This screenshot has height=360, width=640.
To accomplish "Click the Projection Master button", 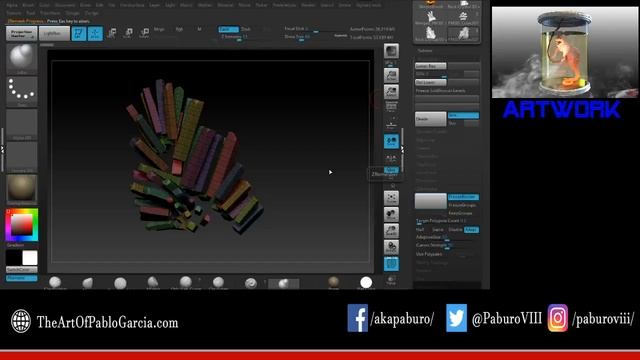I will coord(22,33).
